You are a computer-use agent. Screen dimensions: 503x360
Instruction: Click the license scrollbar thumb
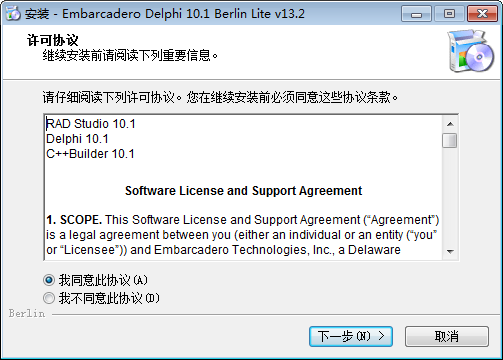(x=450, y=140)
